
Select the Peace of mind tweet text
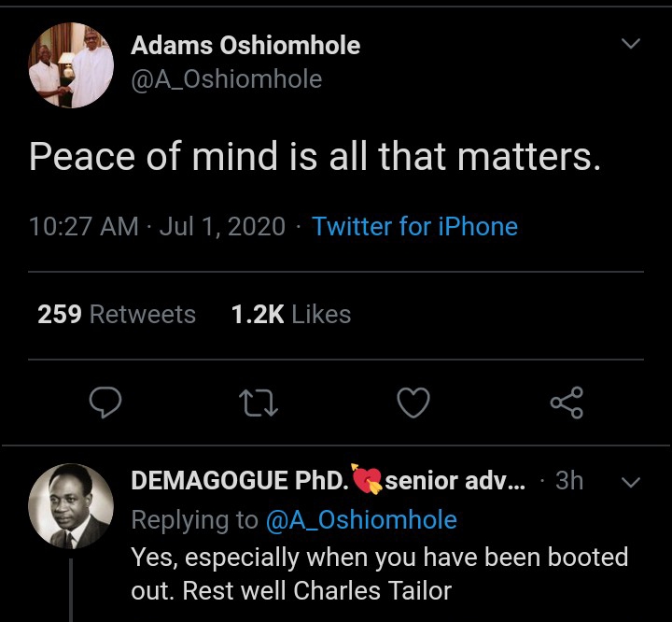[x=315, y=157]
